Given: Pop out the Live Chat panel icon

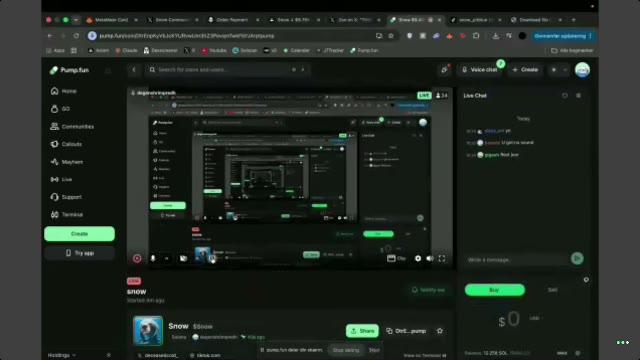Looking at the screenshot, I should [565, 96].
